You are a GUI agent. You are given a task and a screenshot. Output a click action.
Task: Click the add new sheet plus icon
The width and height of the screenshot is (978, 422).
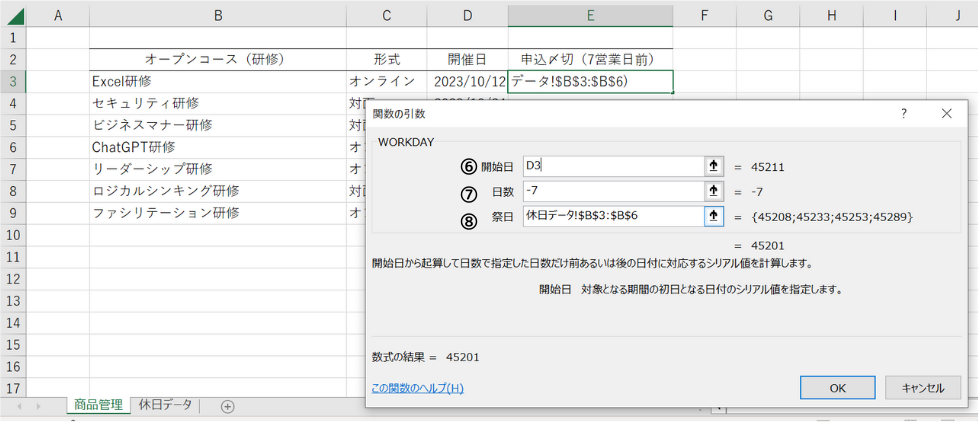(227, 406)
